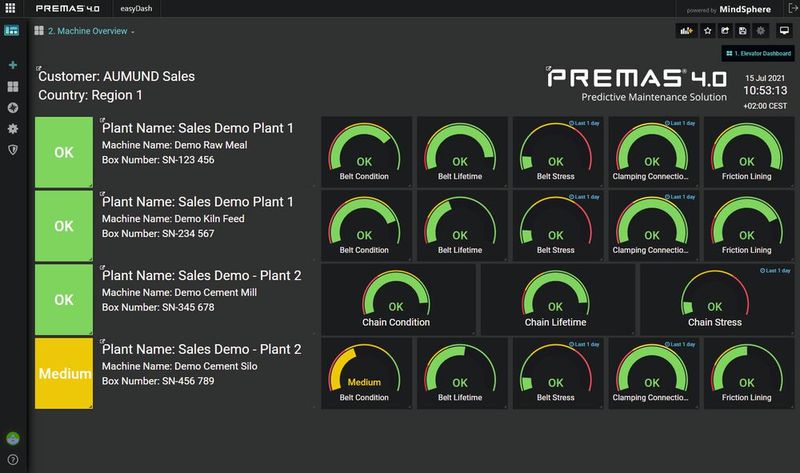Open the sidebar dashboards grid icon
Viewport: 800px width, 473px height.
coord(13,86)
